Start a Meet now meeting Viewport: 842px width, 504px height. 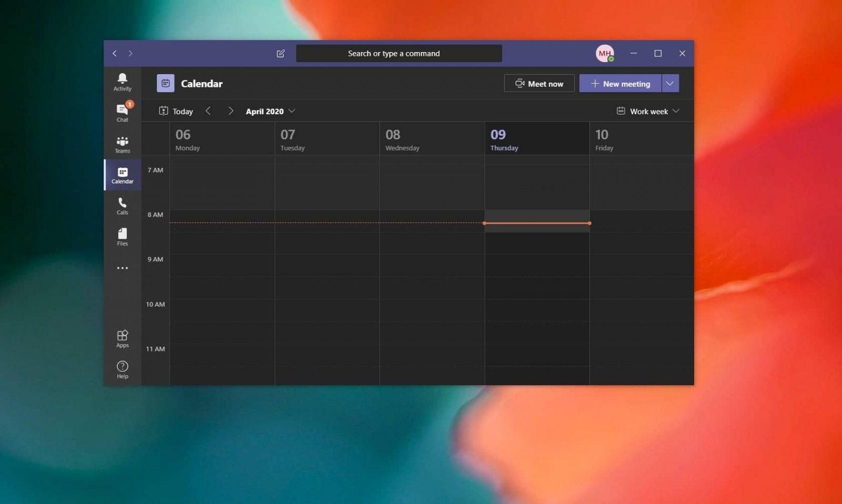pos(539,83)
